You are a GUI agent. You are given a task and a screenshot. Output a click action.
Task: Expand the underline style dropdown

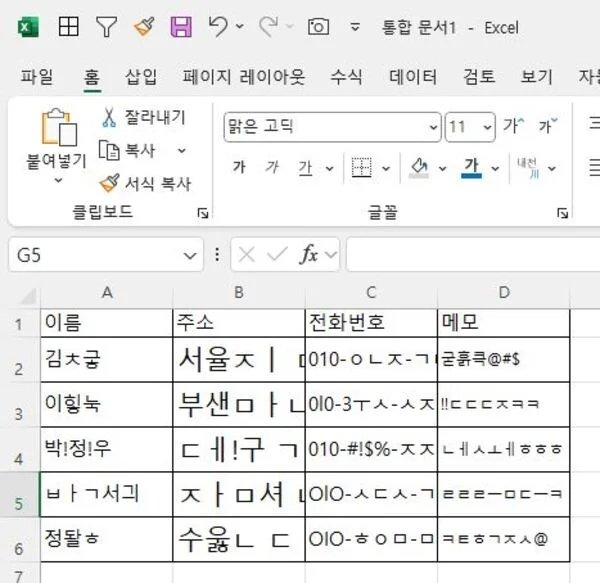329,168
